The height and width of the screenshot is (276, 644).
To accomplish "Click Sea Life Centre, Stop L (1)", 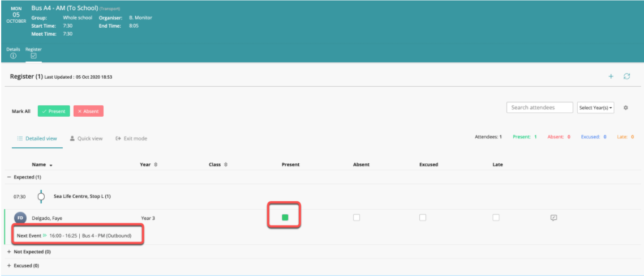I will (x=82, y=196).
